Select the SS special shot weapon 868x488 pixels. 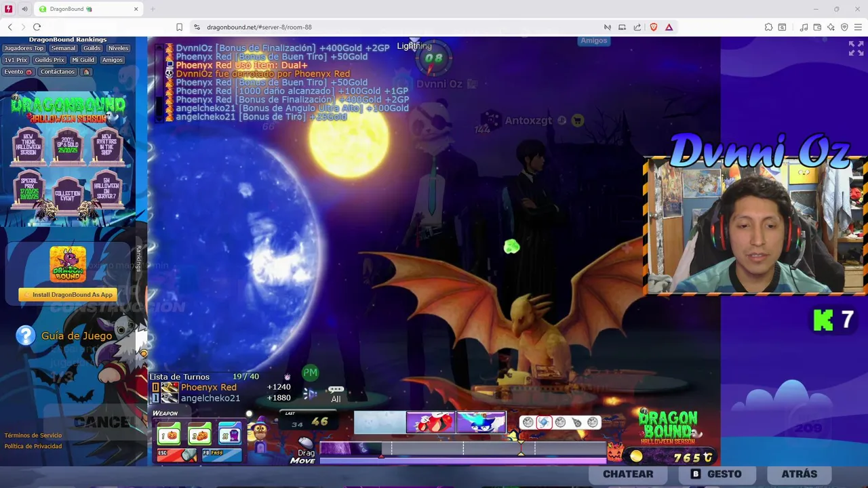coord(229,434)
